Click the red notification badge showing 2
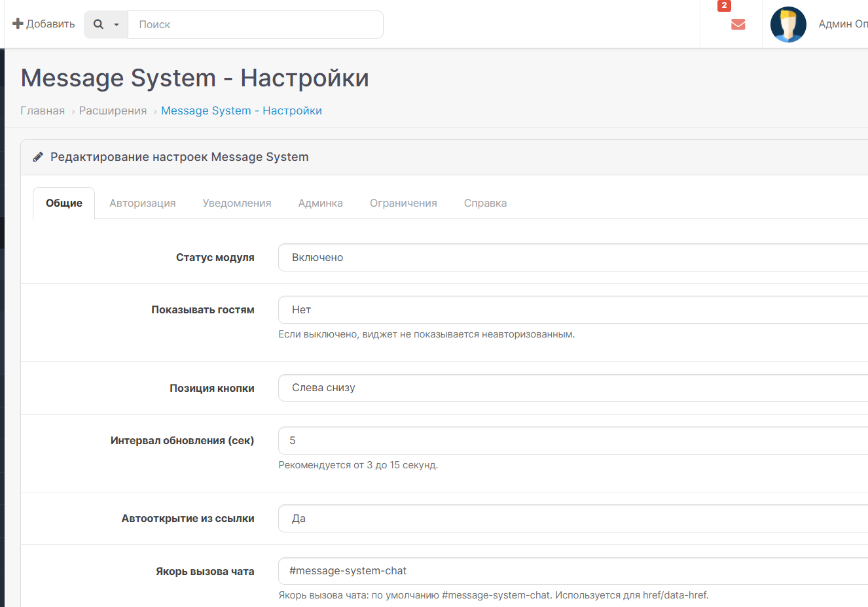Image resolution: width=868 pixels, height=607 pixels. 724,6
